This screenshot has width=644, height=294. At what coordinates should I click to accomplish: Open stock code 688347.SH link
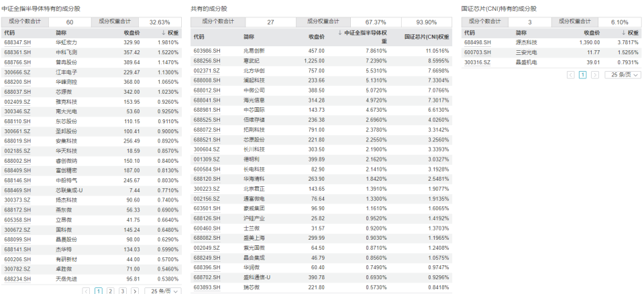(17, 42)
